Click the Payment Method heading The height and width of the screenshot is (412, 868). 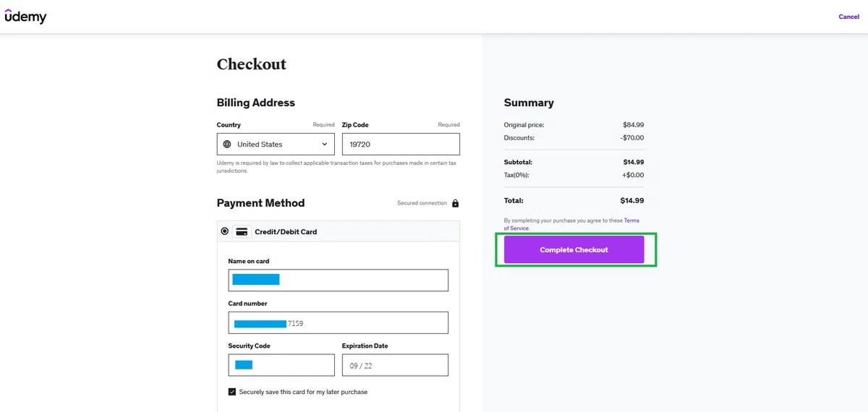click(x=260, y=203)
